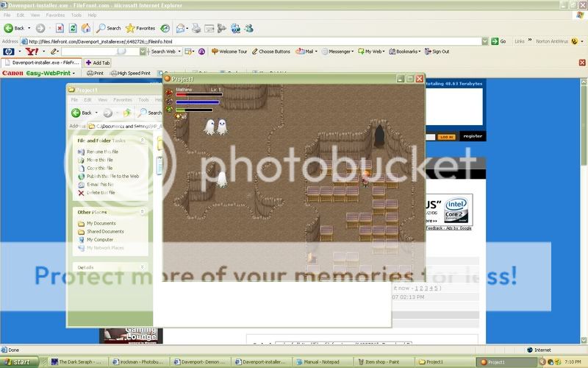Viewport: 588px width, 368px height.
Task: Click the IE Stop icon
Action: point(60,28)
